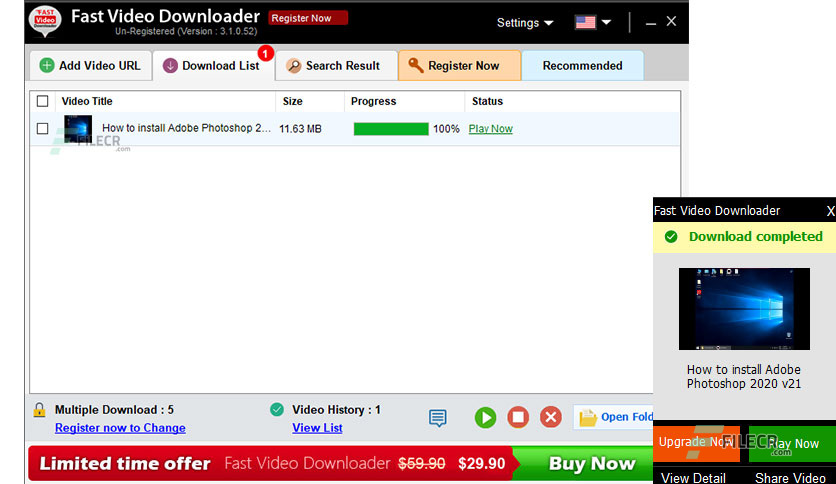The image size is (836, 484).
Task: Click the Progress column header
Action: 373,101
